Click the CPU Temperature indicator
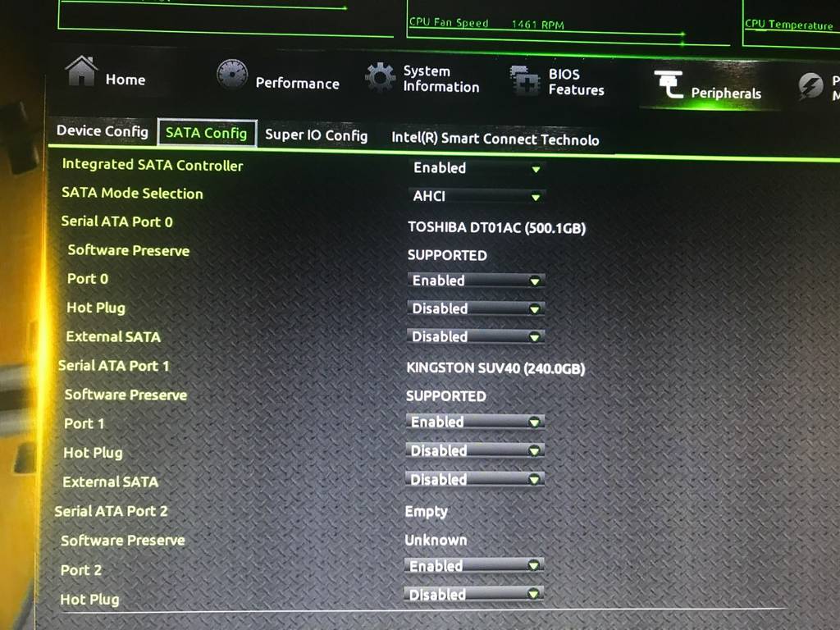Screen dimensions: 840x630 [788, 25]
